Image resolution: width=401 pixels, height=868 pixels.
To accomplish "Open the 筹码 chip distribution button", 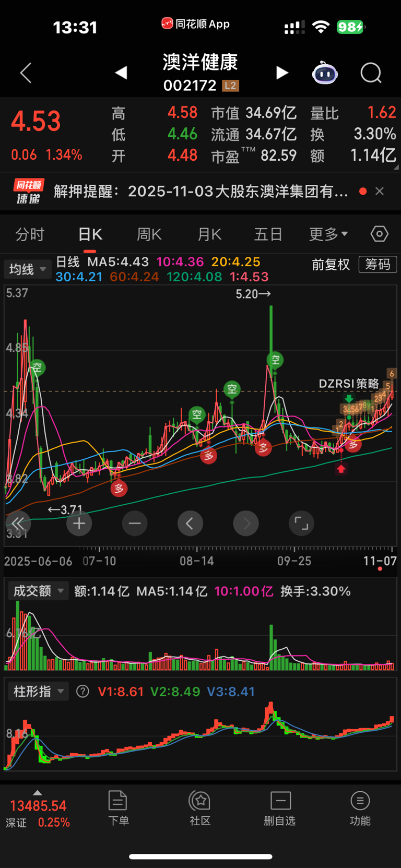I will tap(378, 265).
